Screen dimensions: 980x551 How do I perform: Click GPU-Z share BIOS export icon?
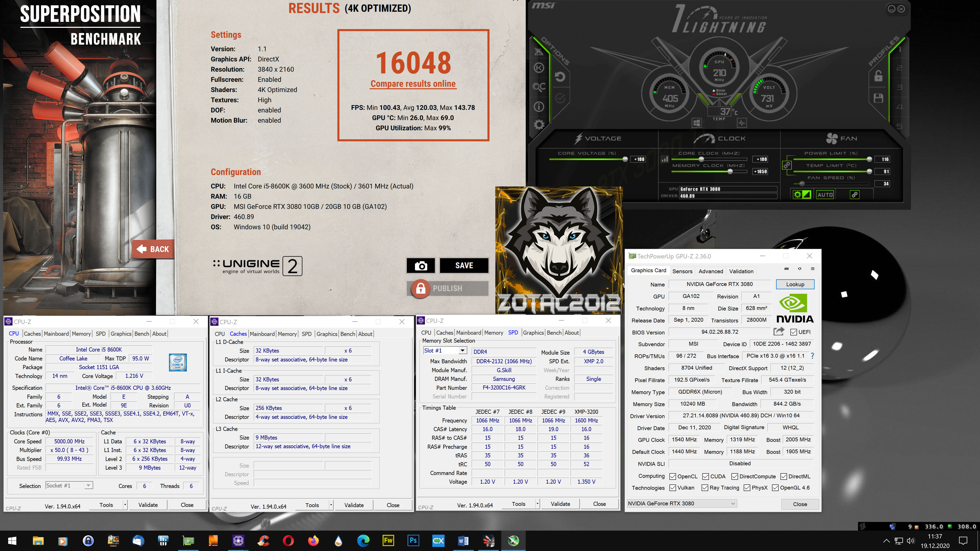tap(779, 332)
